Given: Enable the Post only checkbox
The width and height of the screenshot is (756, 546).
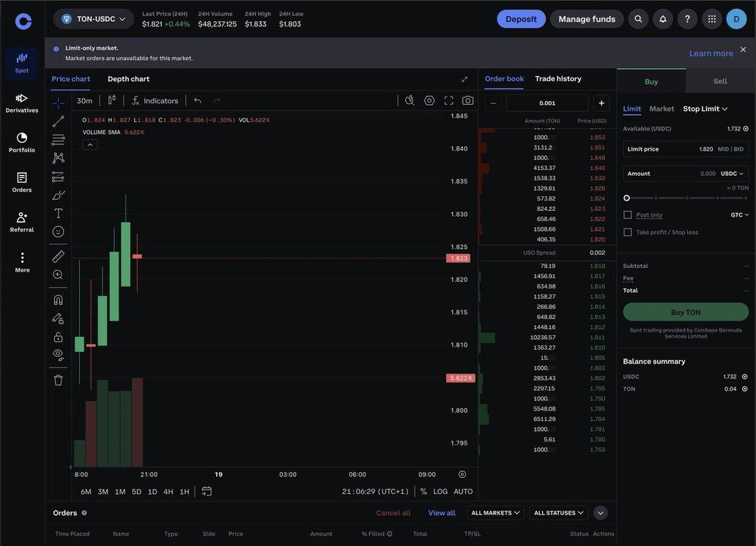Looking at the screenshot, I should click(x=628, y=215).
